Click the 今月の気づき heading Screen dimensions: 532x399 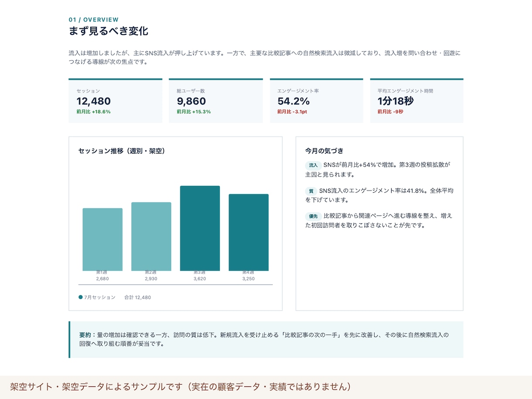click(x=324, y=151)
